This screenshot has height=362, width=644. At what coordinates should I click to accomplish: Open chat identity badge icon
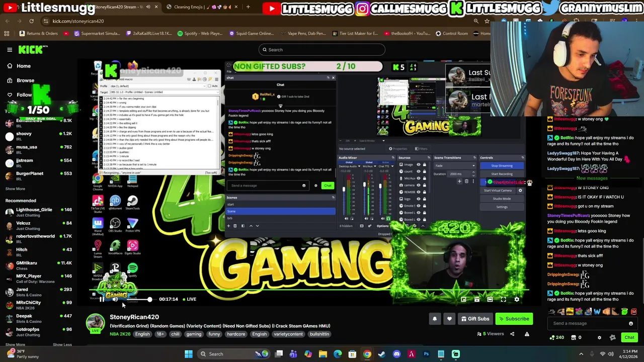click(x=612, y=338)
